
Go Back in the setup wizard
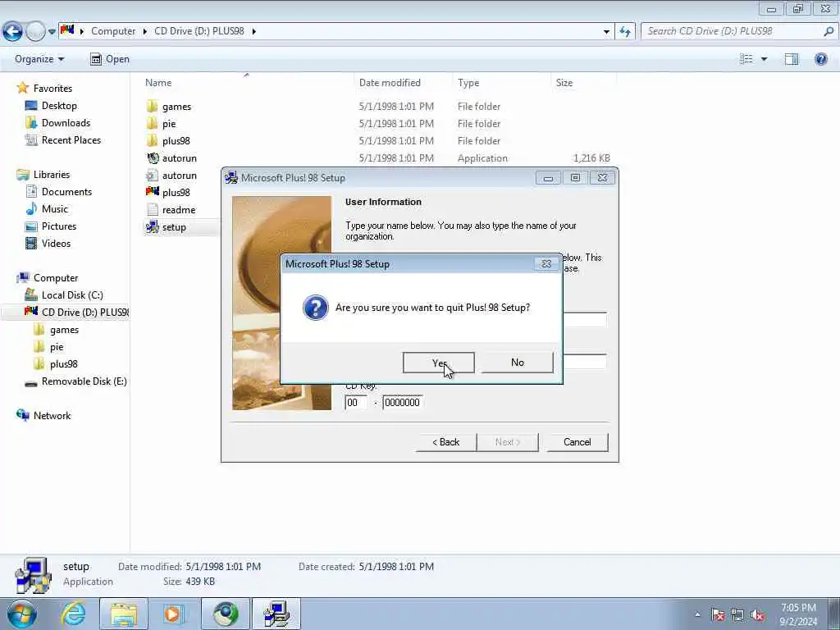(x=445, y=442)
